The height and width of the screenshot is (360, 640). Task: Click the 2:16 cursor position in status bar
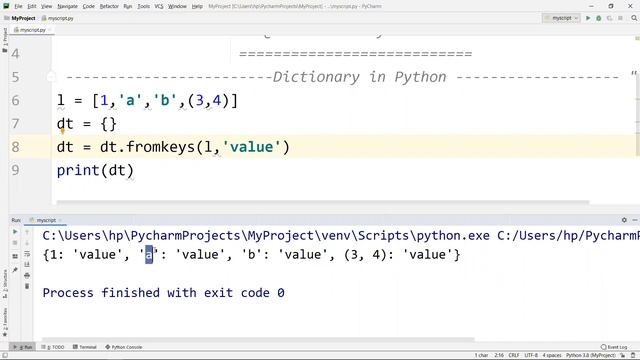499,356
